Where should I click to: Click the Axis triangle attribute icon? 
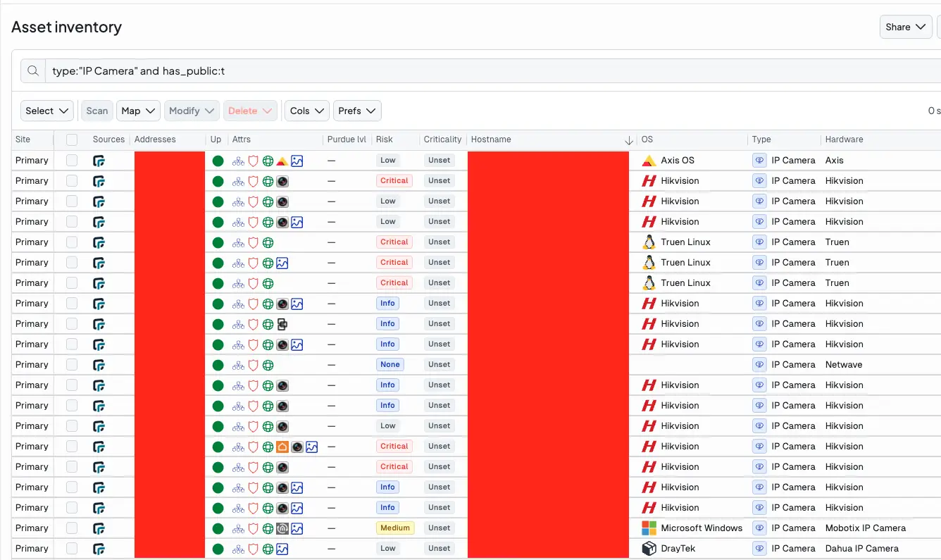(x=282, y=161)
